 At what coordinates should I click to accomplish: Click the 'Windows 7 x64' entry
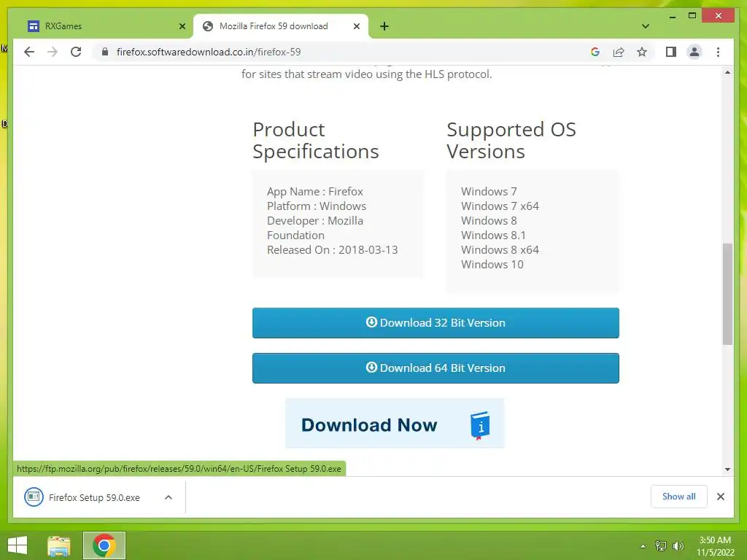point(500,206)
